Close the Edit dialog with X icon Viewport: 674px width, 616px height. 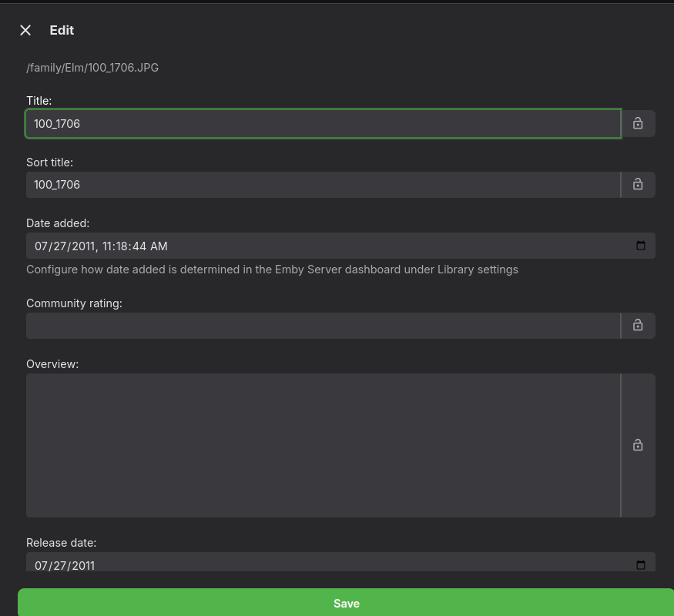point(25,30)
